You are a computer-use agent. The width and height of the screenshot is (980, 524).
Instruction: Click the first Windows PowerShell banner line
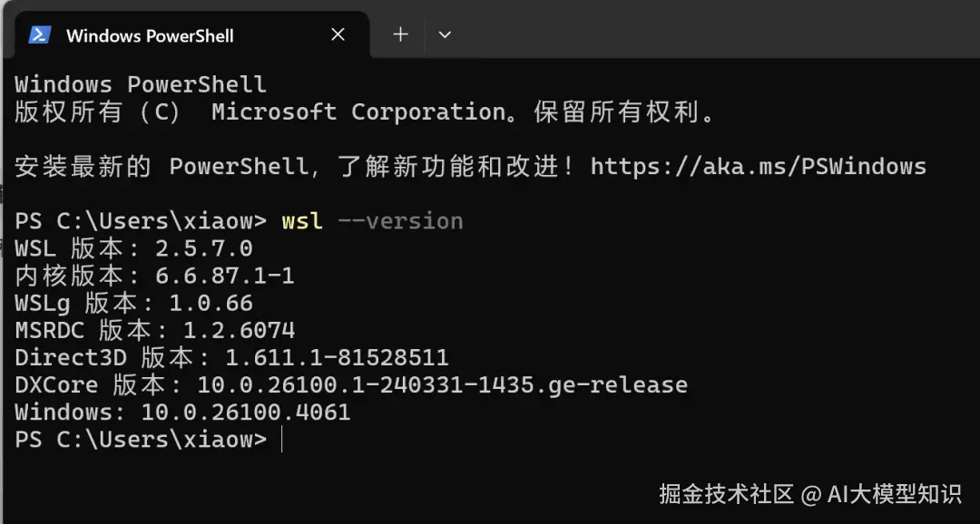pyautogui.click(x=141, y=85)
